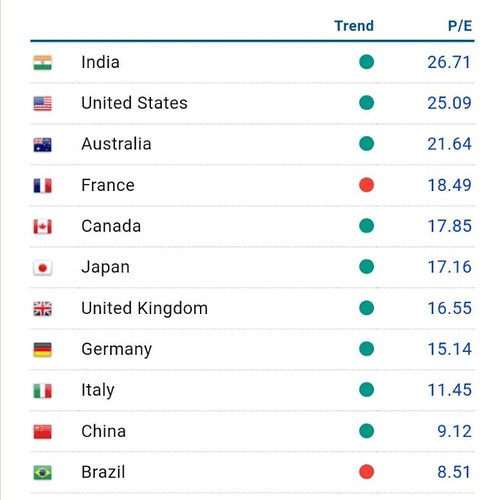Open the Italy country link
The image size is (502, 500).
98,390
